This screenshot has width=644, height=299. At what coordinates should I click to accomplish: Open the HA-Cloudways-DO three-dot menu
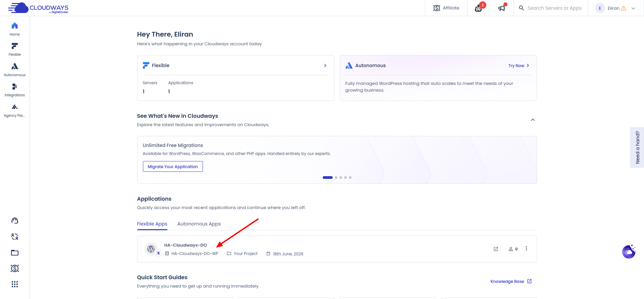pos(526,248)
